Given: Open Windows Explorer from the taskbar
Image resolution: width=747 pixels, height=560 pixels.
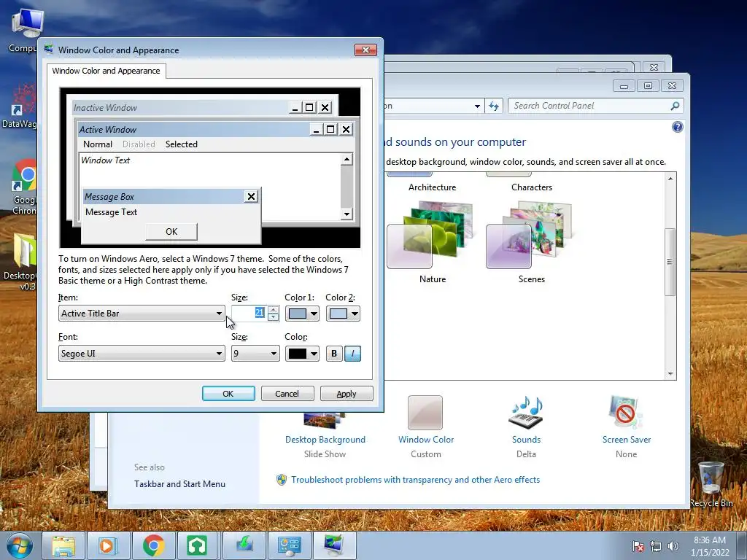Looking at the screenshot, I should click(63, 545).
